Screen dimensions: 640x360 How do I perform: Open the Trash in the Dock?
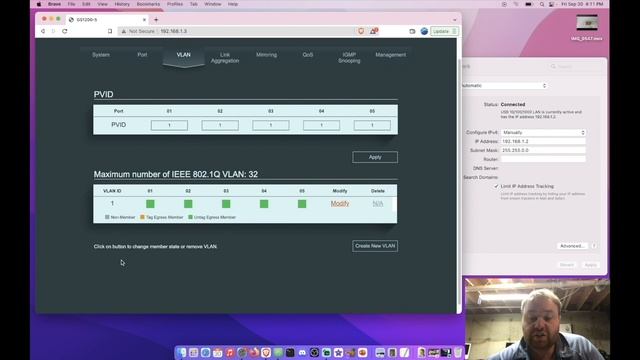(x=458, y=352)
